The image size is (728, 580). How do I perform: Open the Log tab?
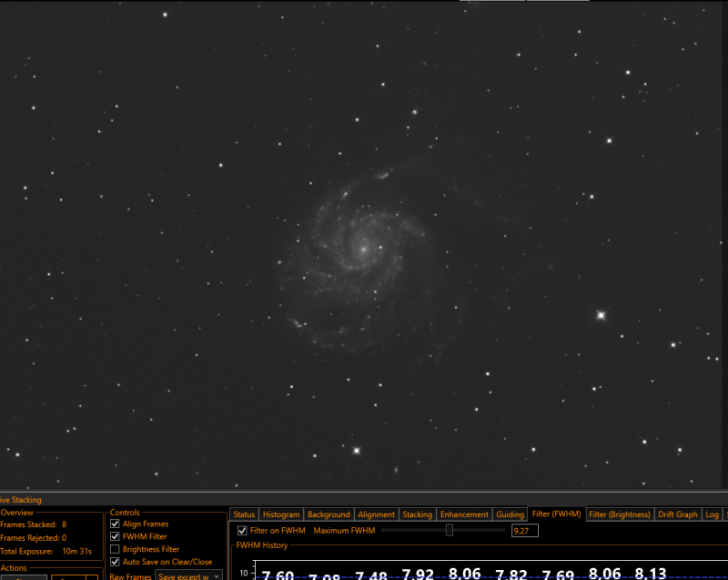712,514
